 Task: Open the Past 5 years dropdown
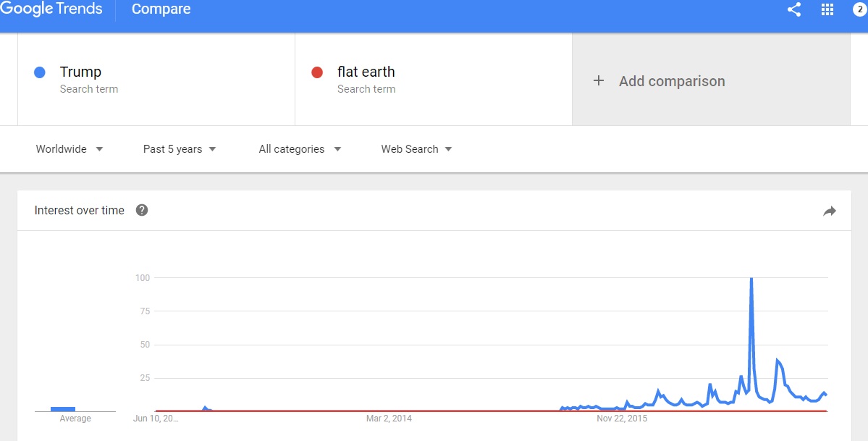[x=180, y=149]
